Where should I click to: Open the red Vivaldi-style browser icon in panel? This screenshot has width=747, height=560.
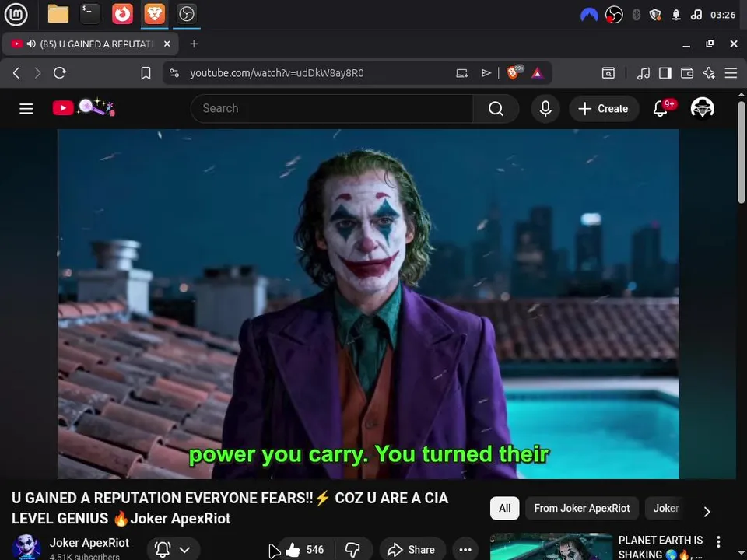(x=122, y=14)
